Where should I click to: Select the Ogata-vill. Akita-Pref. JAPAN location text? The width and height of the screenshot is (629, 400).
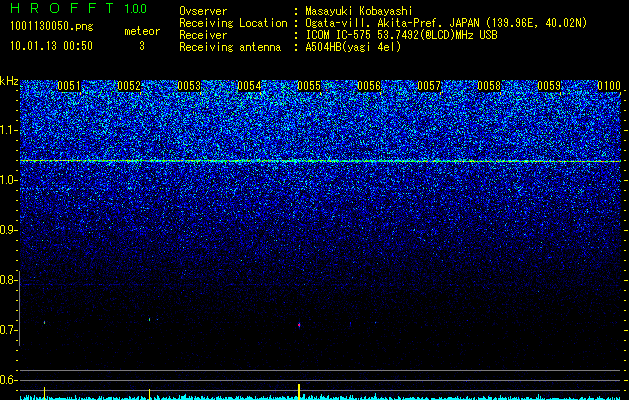coord(446,23)
